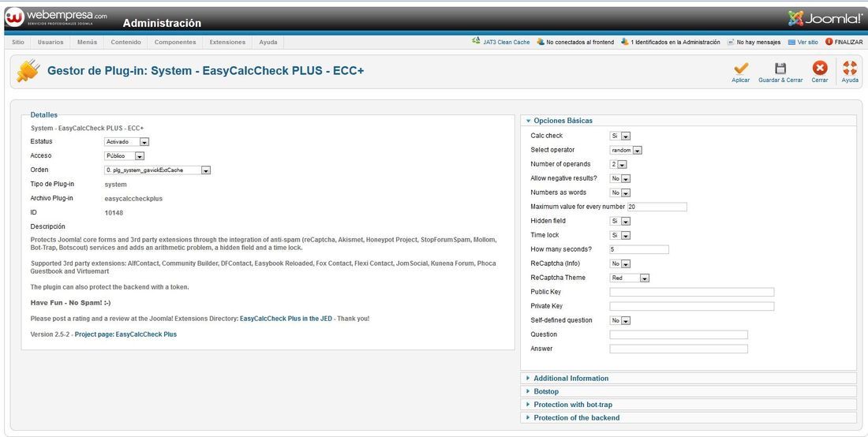The width and height of the screenshot is (868, 437).
Task: Click the webempresa.com logo
Action: 57,17
